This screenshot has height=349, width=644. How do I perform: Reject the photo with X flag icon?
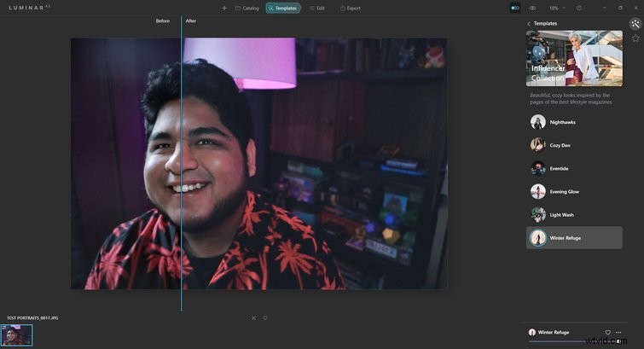click(x=253, y=317)
